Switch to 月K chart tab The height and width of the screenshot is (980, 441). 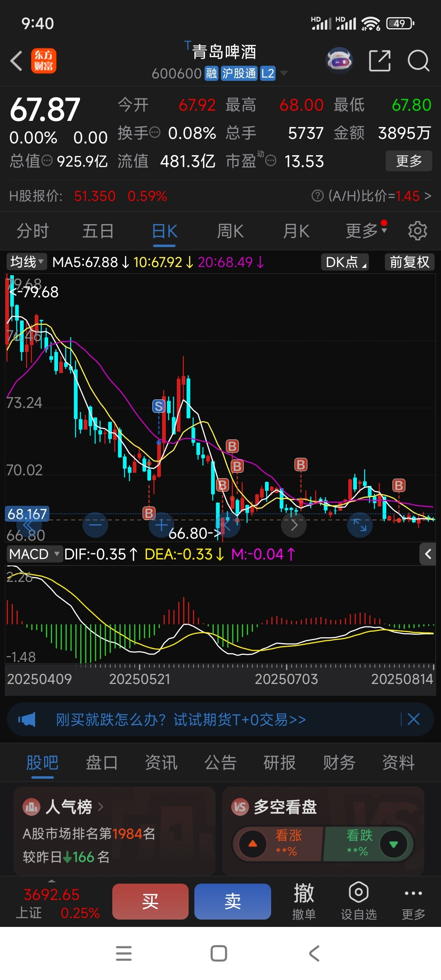296,231
